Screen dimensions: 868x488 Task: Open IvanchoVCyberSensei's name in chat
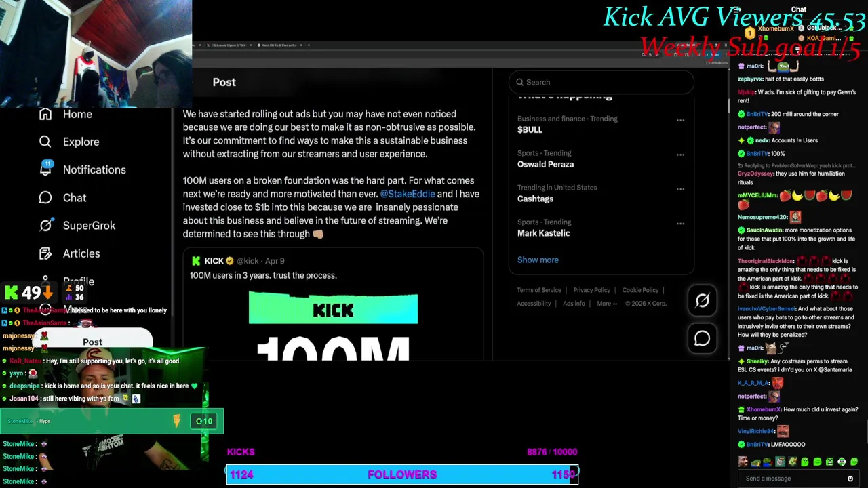766,308
